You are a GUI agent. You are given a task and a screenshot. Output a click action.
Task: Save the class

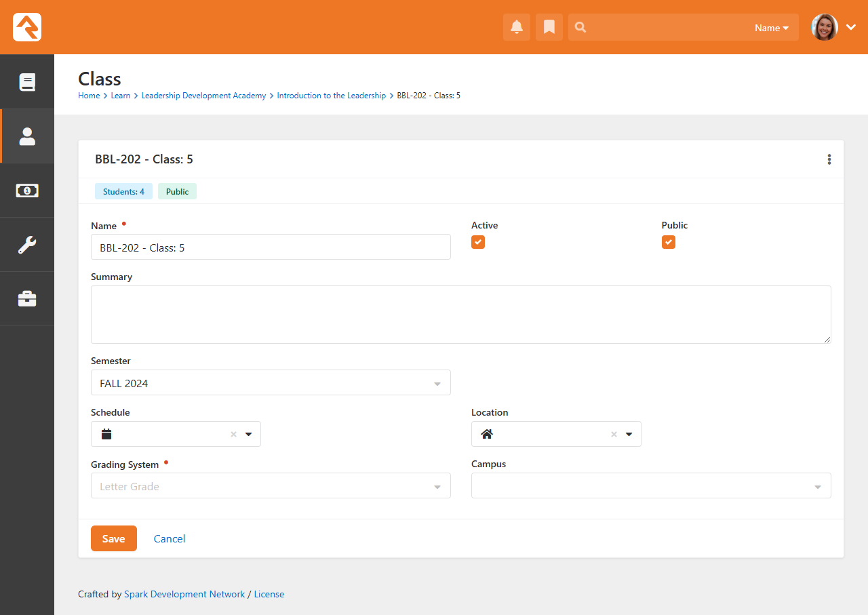tap(114, 538)
